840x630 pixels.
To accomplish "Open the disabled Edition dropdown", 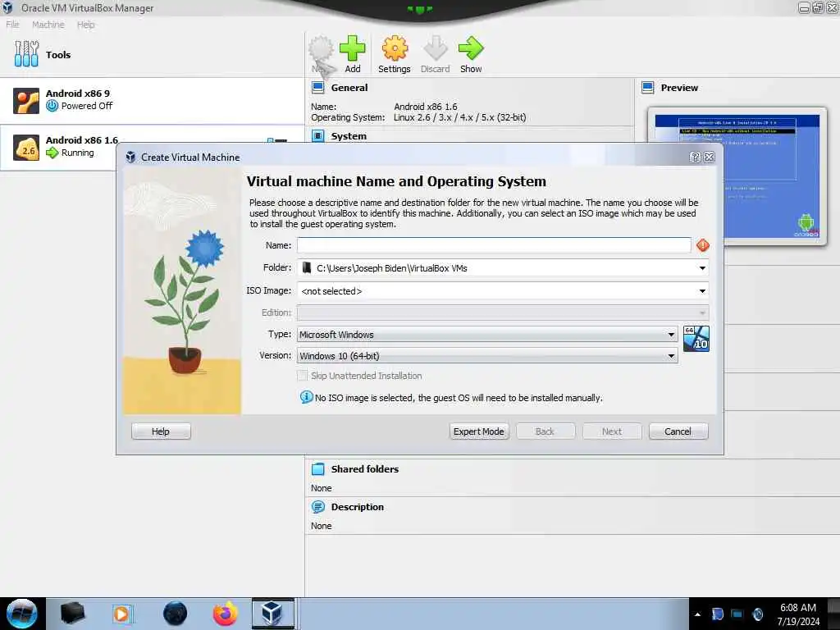I will [503, 313].
